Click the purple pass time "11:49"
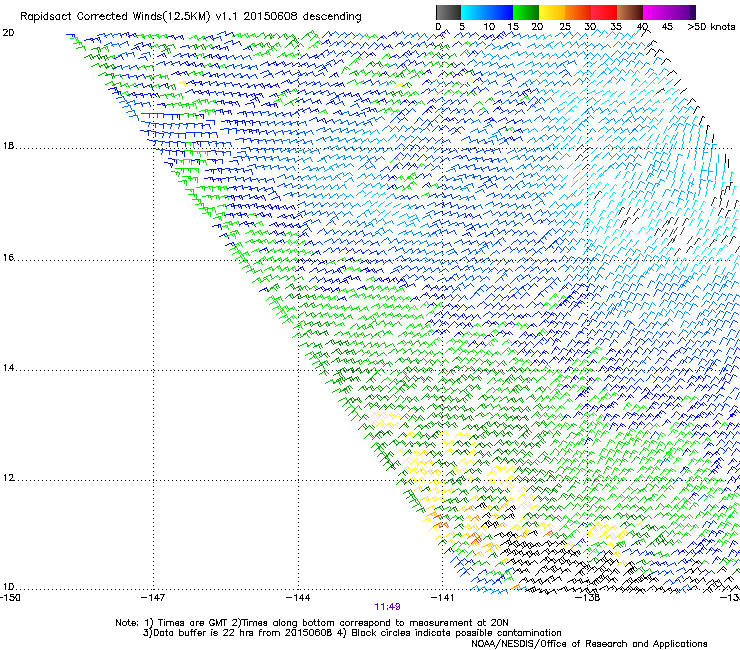740x650 pixels. pos(387,607)
